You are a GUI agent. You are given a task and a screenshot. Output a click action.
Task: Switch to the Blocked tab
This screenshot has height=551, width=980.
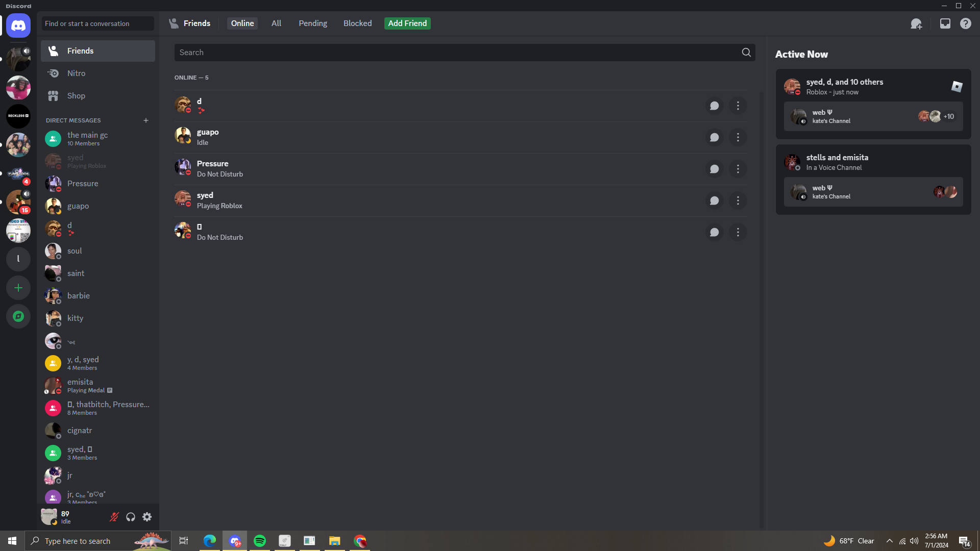pyautogui.click(x=357, y=23)
